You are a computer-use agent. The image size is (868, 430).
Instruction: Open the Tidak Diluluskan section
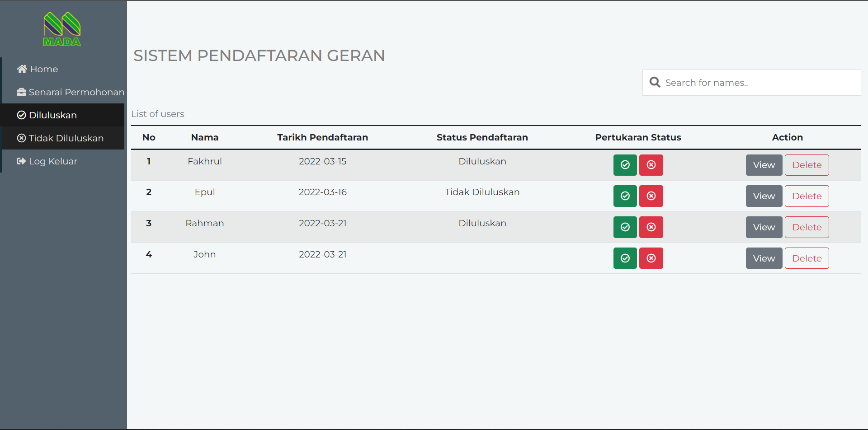point(66,138)
